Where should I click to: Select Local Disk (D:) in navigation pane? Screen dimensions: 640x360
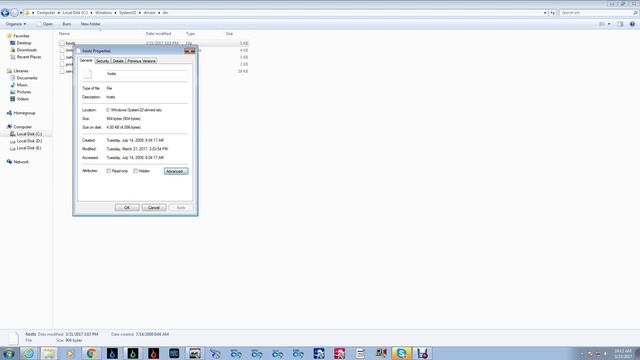29,141
